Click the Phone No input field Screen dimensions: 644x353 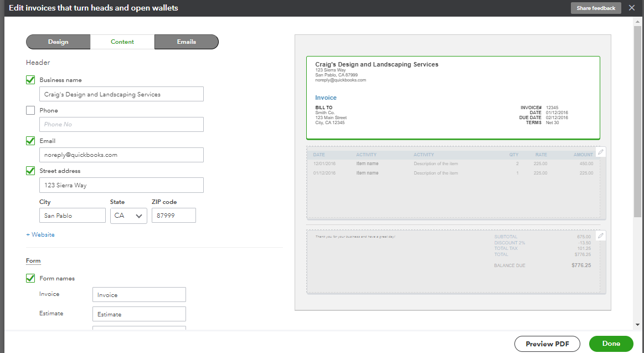(x=121, y=124)
